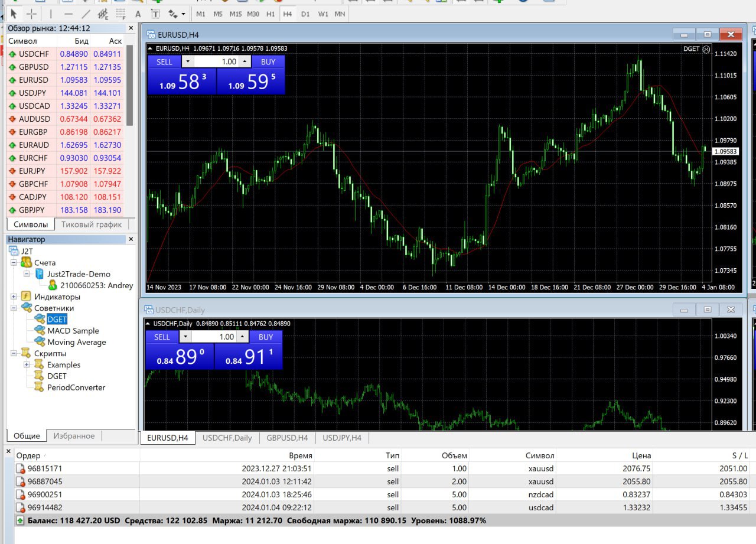Select the equidistant channel tool

pos(103,14)
